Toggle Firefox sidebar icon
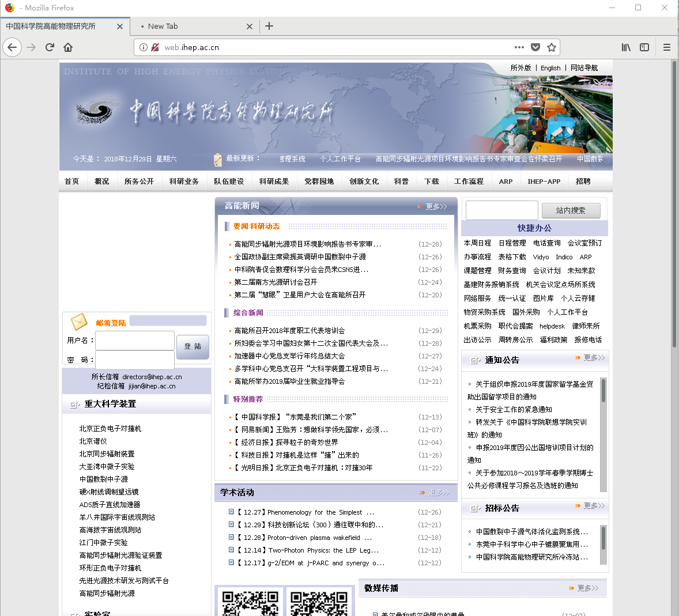The image size is (679, 616). click(x=644, y=47)
